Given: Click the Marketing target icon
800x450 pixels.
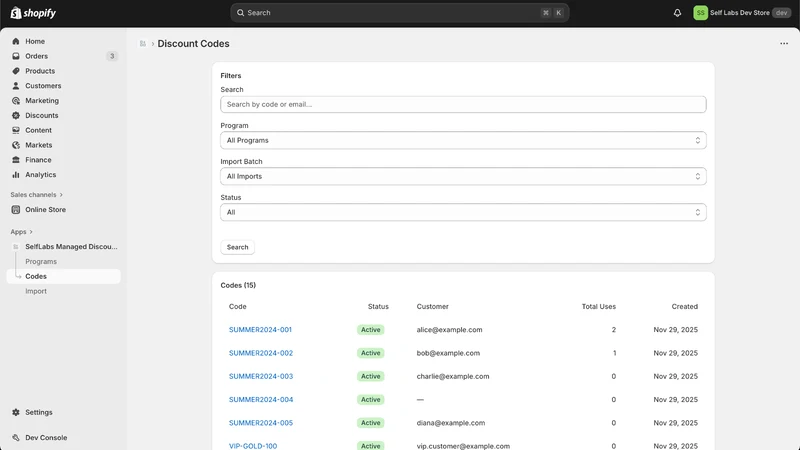Looking at the screenshot, I should [16, 101].
